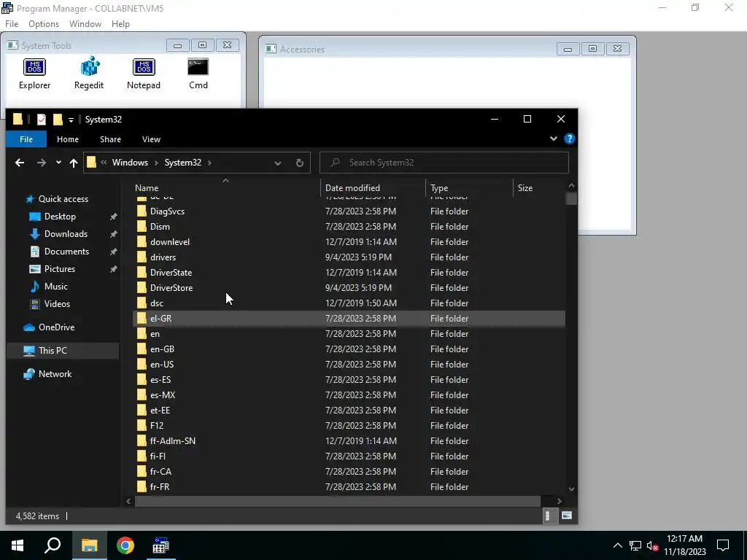
Task: Open the File tab in Explorer ribbon
Action: point(26,139)
